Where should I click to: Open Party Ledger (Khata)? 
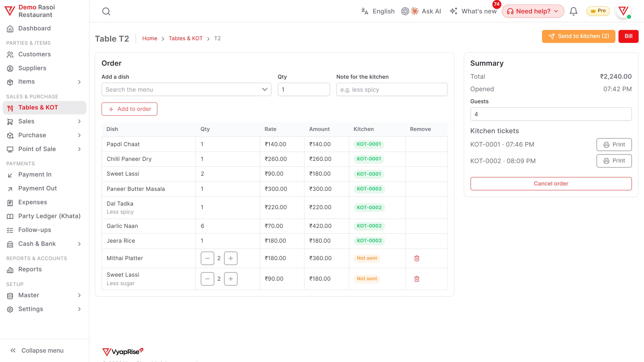point(45,216)
